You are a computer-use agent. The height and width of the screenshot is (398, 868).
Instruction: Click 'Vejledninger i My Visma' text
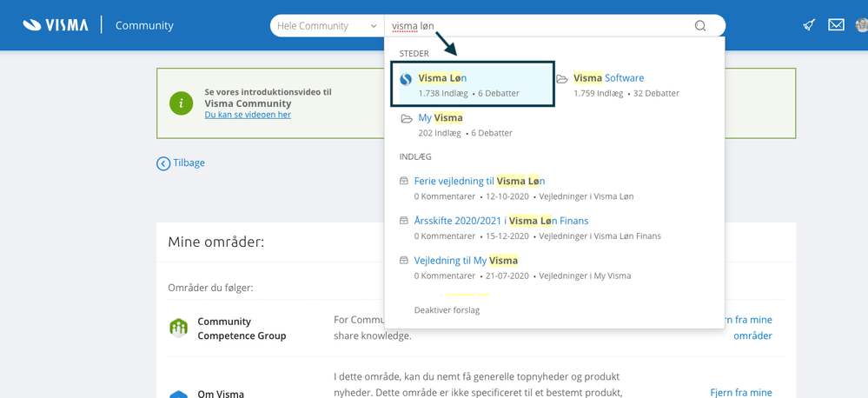pos(585,275)
